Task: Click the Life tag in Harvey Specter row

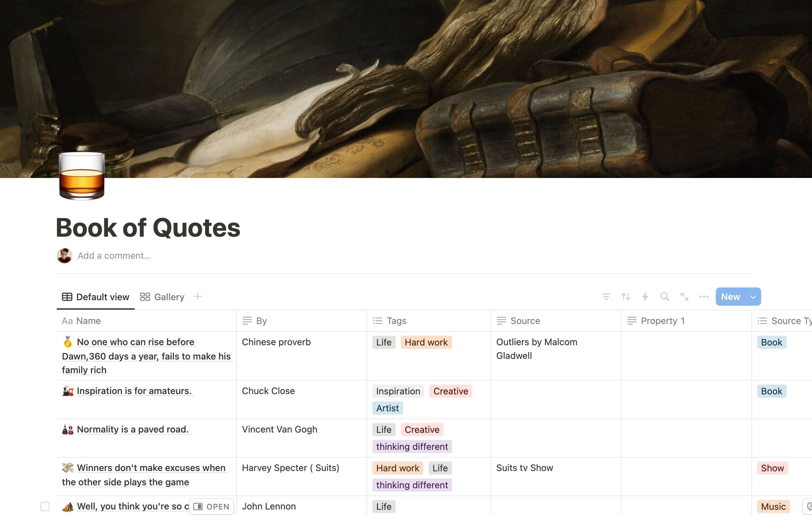Action: (440, 468)
